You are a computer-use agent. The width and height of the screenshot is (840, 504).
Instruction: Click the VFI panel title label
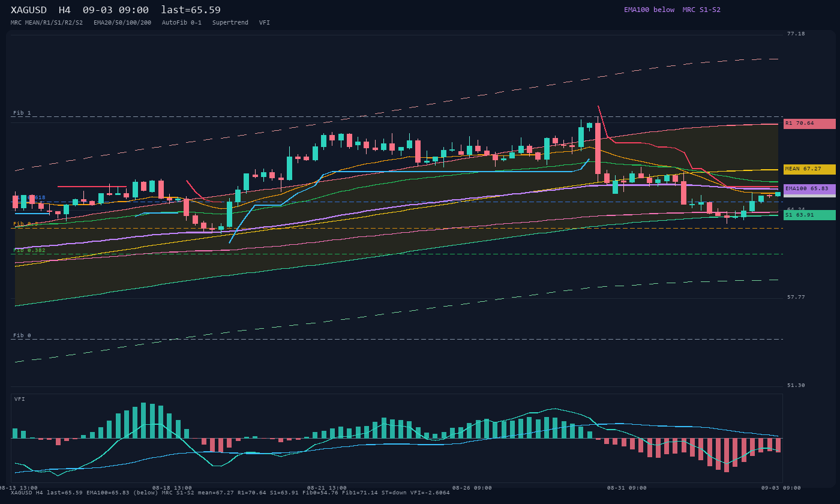point(20,399)
